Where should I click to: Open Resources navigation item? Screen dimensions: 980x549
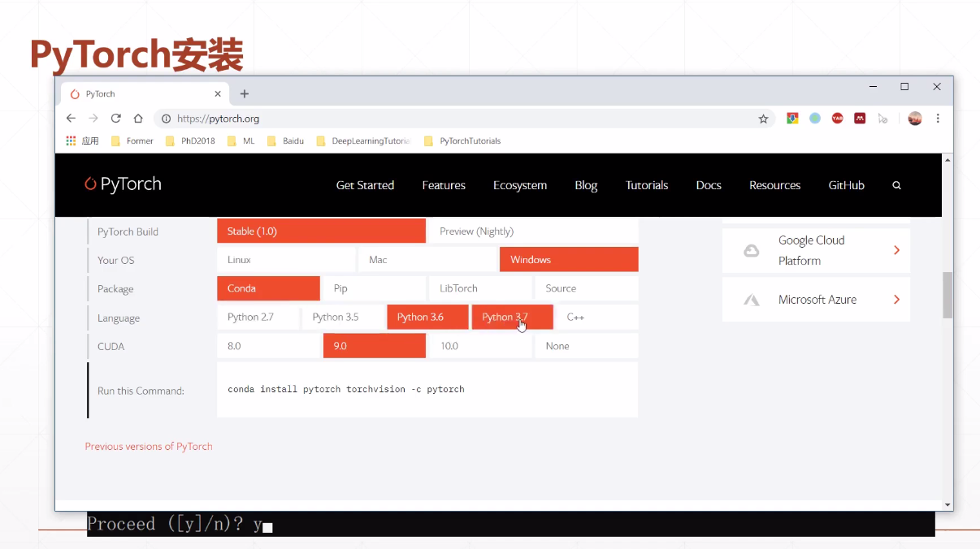tap(774, 185)
